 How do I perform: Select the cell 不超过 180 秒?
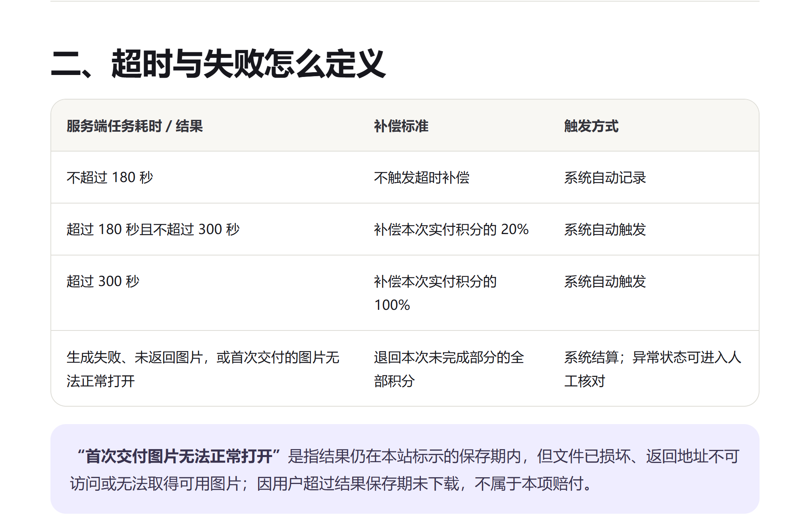click(x=110, y=177)
